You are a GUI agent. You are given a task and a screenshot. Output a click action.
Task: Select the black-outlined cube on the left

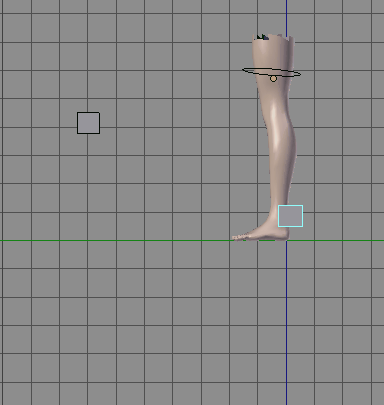pyautogui.click(x=88, y=123)
